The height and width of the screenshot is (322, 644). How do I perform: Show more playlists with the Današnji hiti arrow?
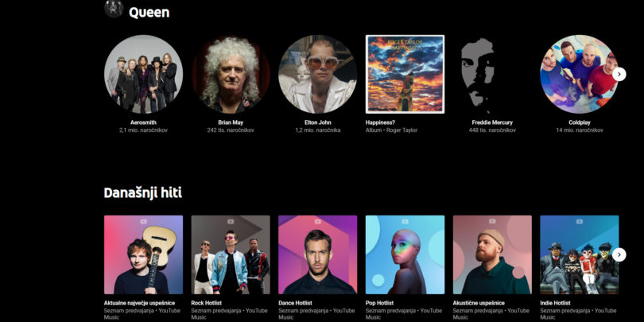(x=619, y=254)
